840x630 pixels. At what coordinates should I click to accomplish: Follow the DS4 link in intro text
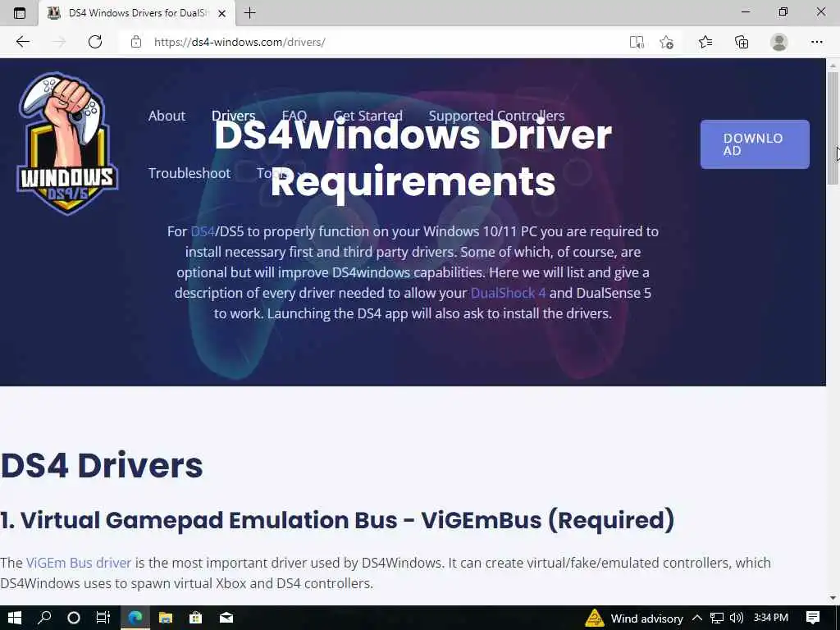pyautogui.click(x=203, y=231)
